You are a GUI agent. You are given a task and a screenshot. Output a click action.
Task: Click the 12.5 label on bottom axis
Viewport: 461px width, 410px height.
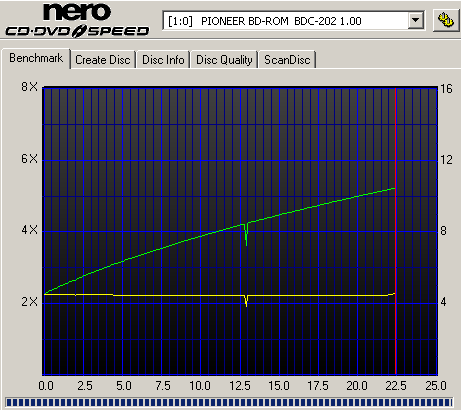point(240,386)
